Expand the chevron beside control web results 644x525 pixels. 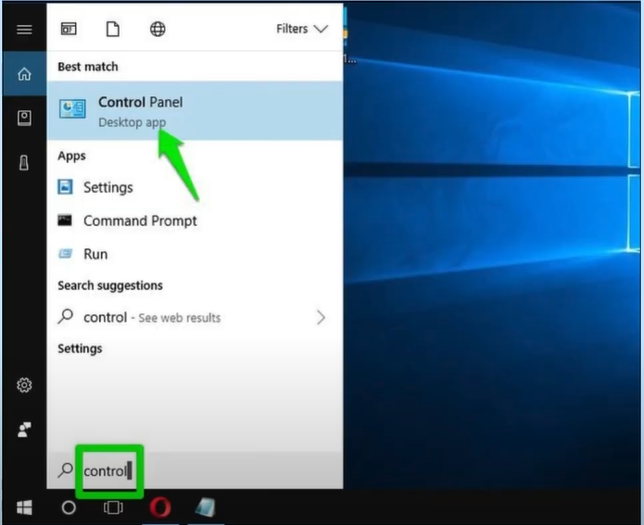[321, 317]
